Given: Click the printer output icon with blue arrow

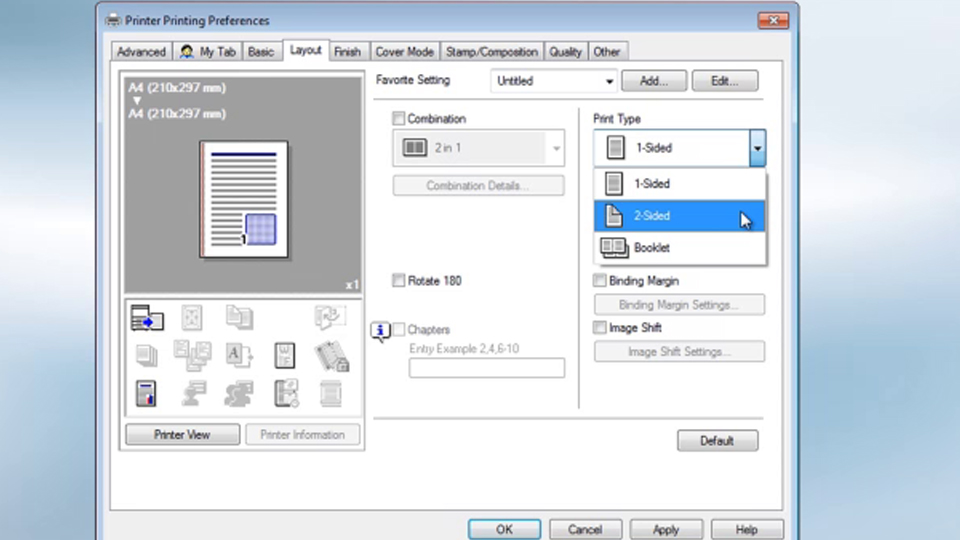Looking at the screenshot, I should pyautogui.click(x=147, y=318).
